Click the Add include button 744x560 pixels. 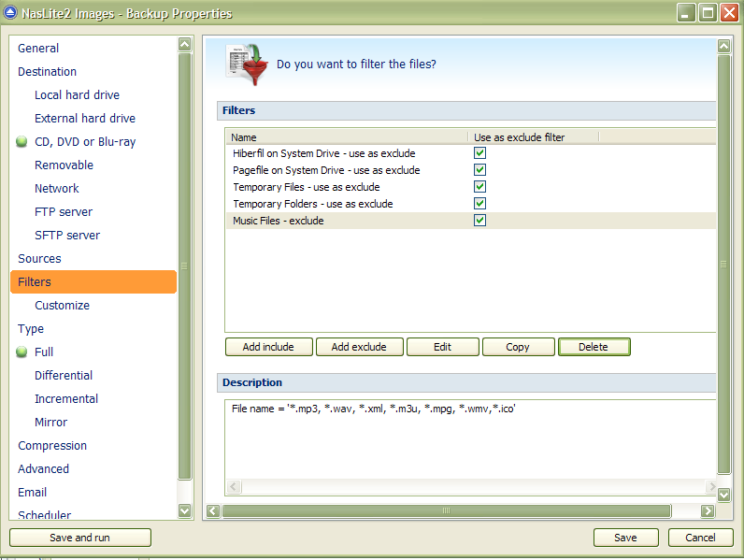[x=268, y=347]
